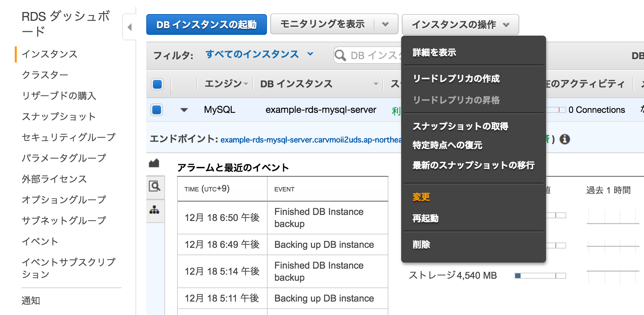Click the search magnifier icon

tap(340, 55)
